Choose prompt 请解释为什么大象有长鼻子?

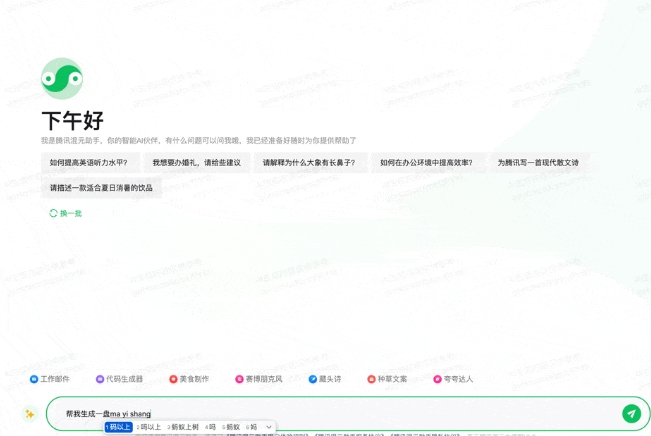[x=308, y=162]
